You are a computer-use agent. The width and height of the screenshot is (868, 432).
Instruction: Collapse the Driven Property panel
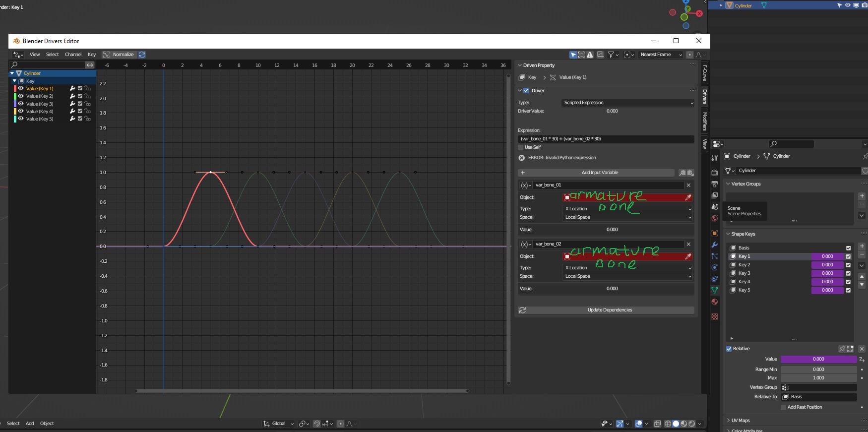(520, 65)
